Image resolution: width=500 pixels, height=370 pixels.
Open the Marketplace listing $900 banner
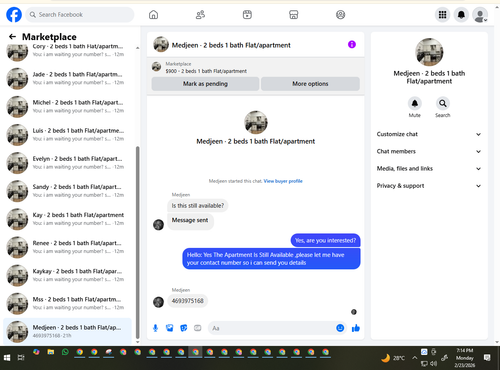pyautogui.click(x=256, y=67)
